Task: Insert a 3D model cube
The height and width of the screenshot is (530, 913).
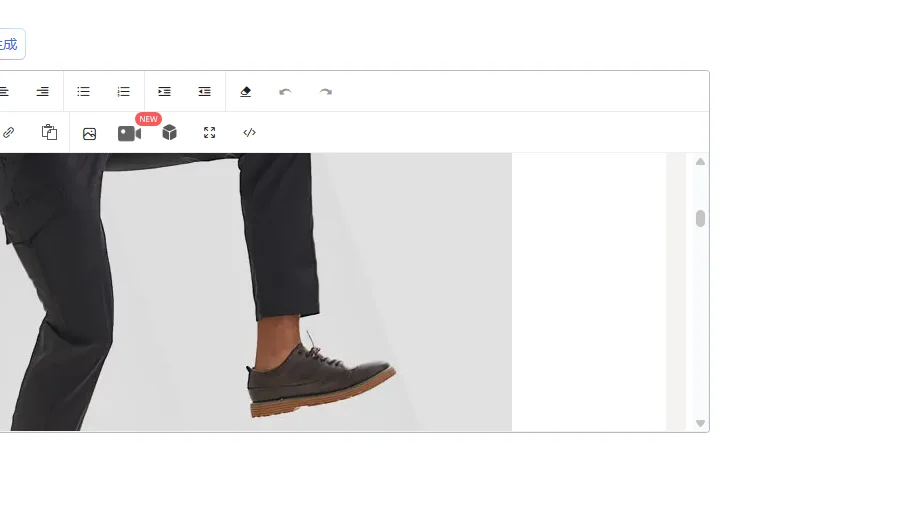Action: [169, 133]
